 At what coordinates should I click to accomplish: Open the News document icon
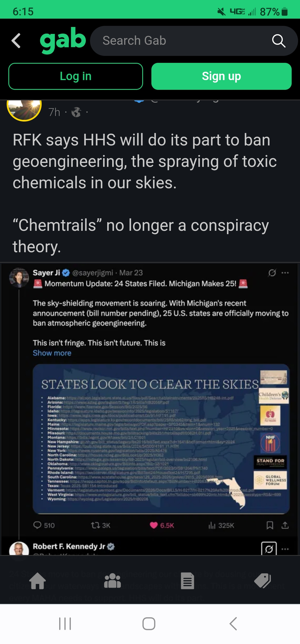187,581
